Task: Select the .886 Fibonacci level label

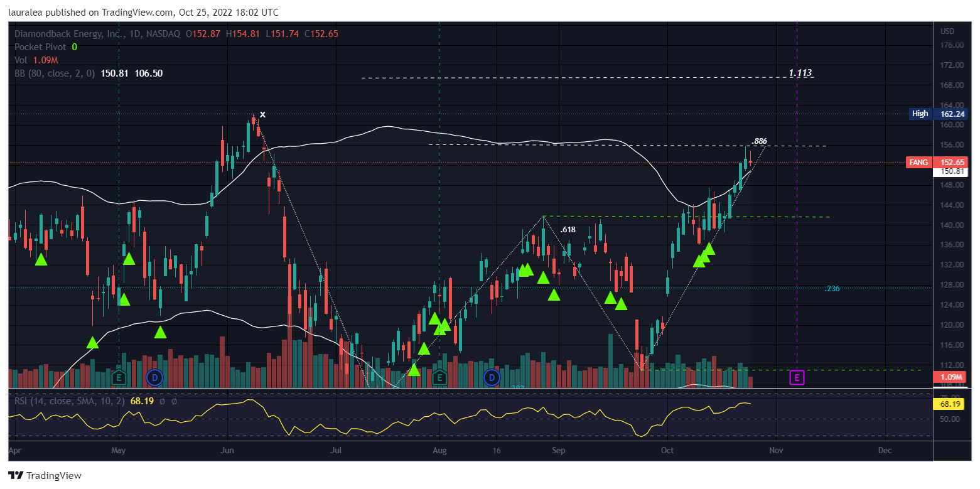Action: click(x=759, y=141)
